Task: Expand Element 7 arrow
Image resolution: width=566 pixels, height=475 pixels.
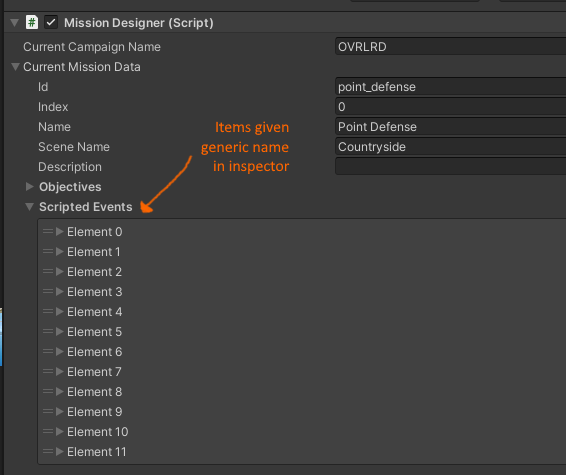Action: (x=60, y=371)
